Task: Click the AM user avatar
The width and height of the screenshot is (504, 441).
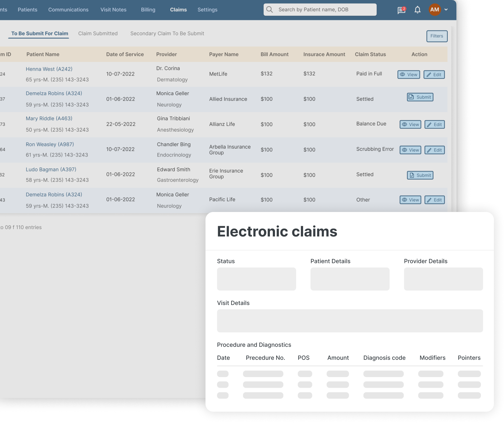Action: click(434, 10)
